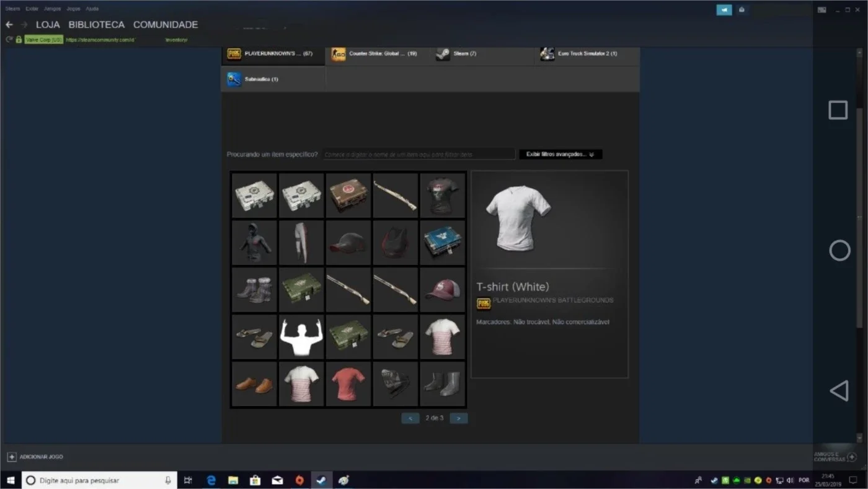Click ADICIONAR JOGO button
This screenshot has height=489, width=868.
point(35,457)
